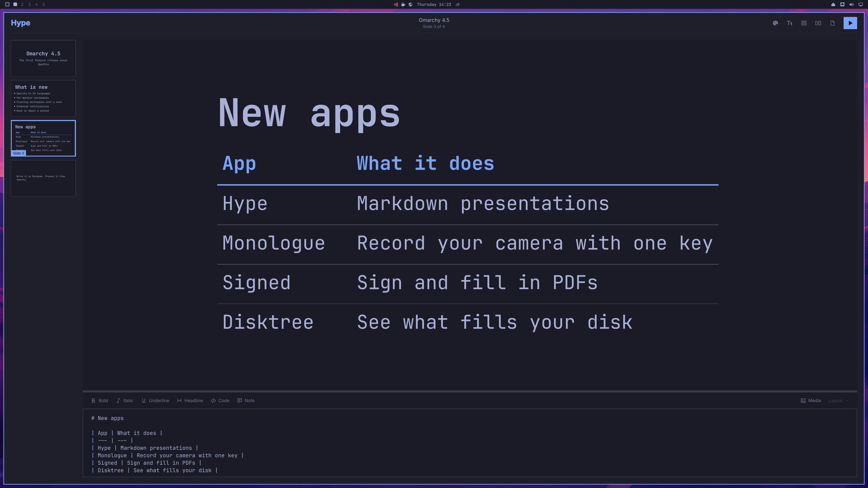Select the active workspace 1 indicator
868x488 pixels.
tap(15, 4)
